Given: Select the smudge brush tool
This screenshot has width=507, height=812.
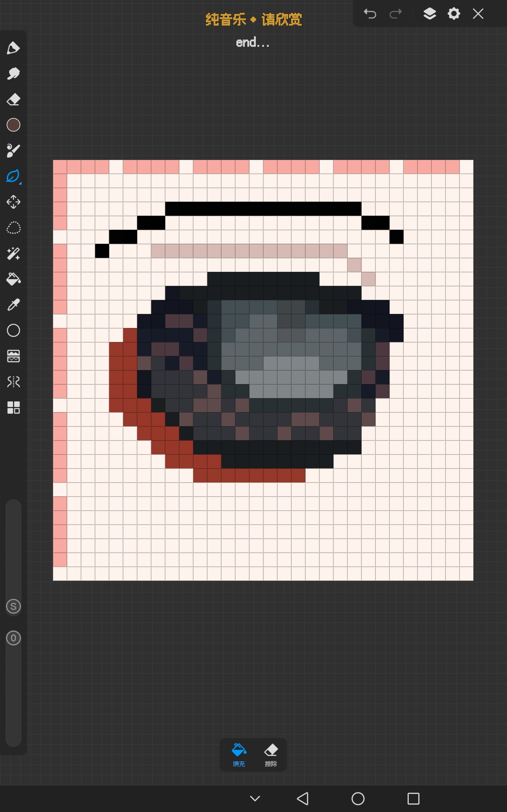Looking at the screenshot, I should [x=13, y=74].
